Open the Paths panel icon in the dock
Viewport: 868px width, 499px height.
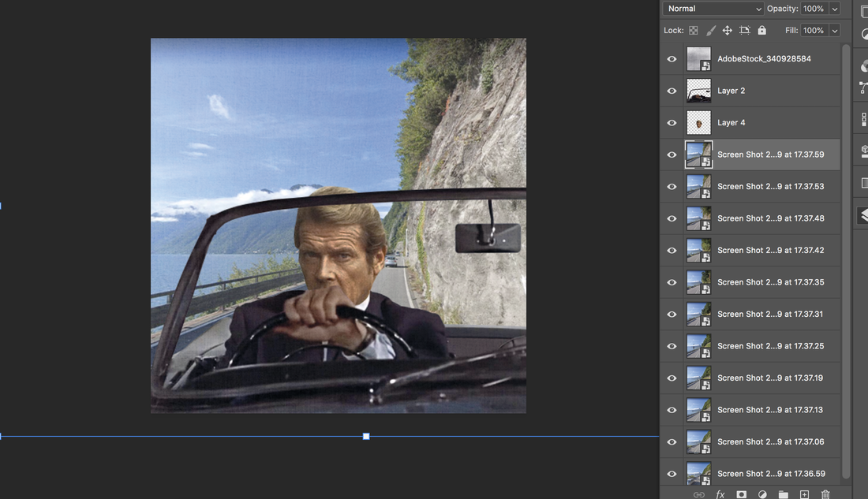863,87
